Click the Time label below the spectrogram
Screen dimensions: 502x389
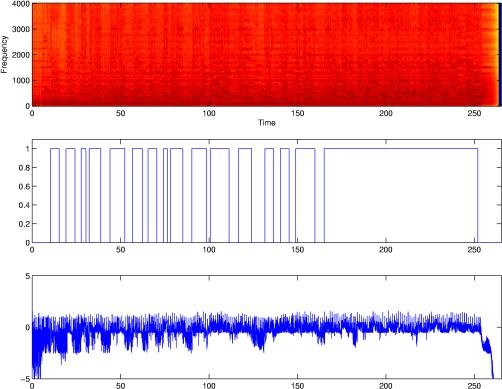267,123
